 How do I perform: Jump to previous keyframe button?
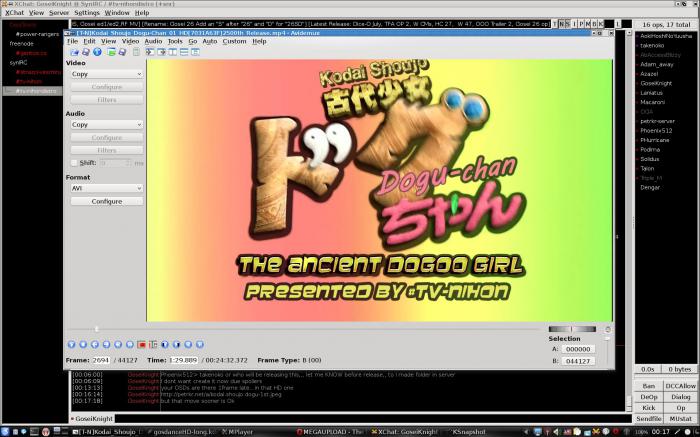tap(118, 344)
